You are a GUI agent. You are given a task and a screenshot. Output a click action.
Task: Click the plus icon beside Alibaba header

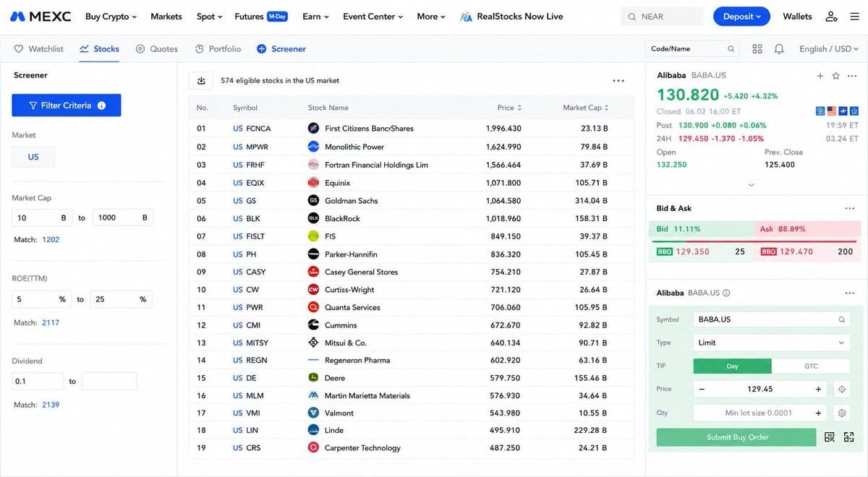point(820,76)
